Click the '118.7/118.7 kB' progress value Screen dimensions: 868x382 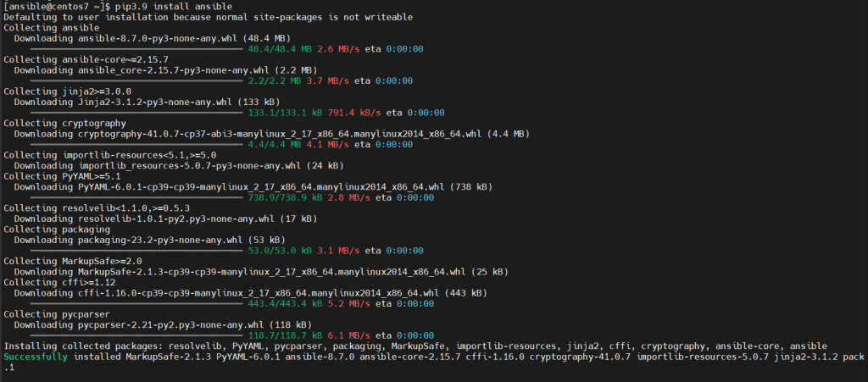pos(285,335)
